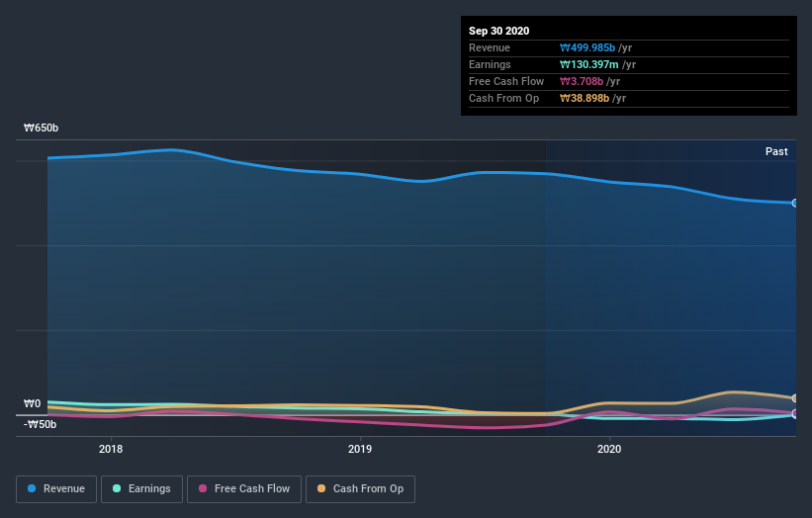The height and width of the screenshot is (518, 812).
Task: Click the Cash From Op label in tooltip
Action: pyautogui.click(x=503, y=98)
